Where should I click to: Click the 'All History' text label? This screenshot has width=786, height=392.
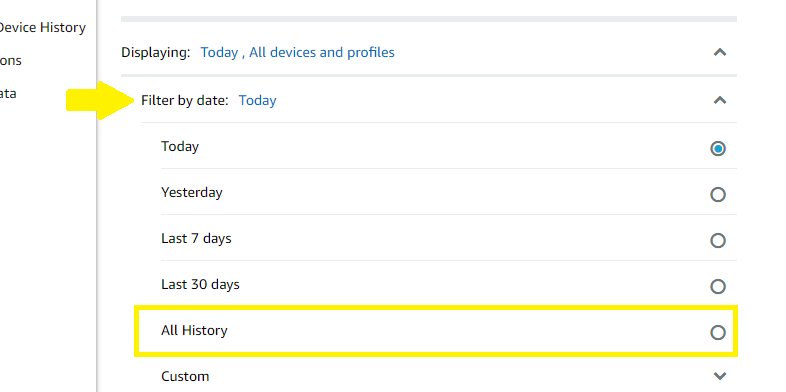[x=194, y=330]
